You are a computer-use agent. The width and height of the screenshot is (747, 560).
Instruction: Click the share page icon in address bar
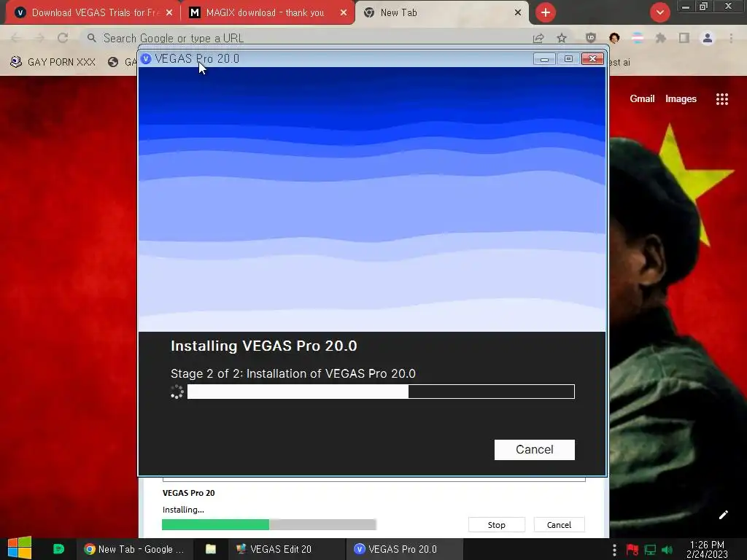coord(538,38)
